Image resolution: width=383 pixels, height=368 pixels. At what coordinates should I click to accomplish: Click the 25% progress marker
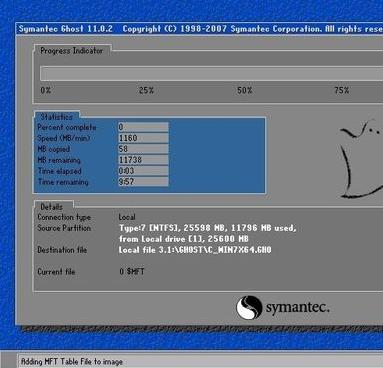click(x=146, y=90)
